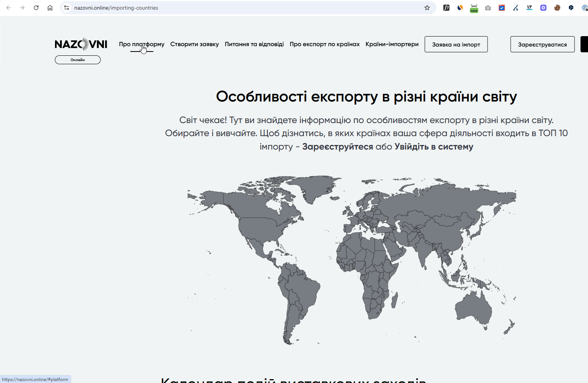Click the "Зареєструватися" button
This screenshot has height=383, width=588.
pos(542,44)
